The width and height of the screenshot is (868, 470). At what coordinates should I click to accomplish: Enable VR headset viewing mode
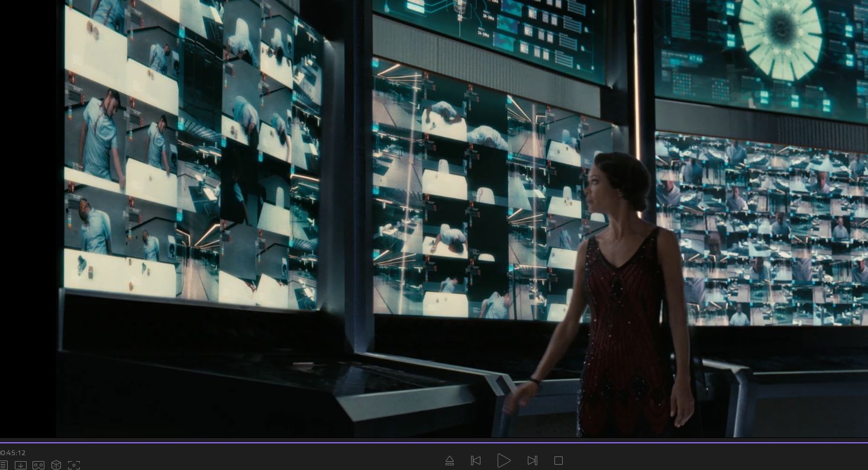(x=38, y=465)
